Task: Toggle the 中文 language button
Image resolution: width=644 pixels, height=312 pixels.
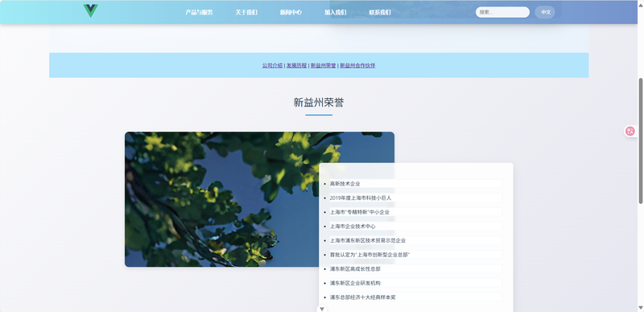Action: pyautogui.click(x=545, y=12)
